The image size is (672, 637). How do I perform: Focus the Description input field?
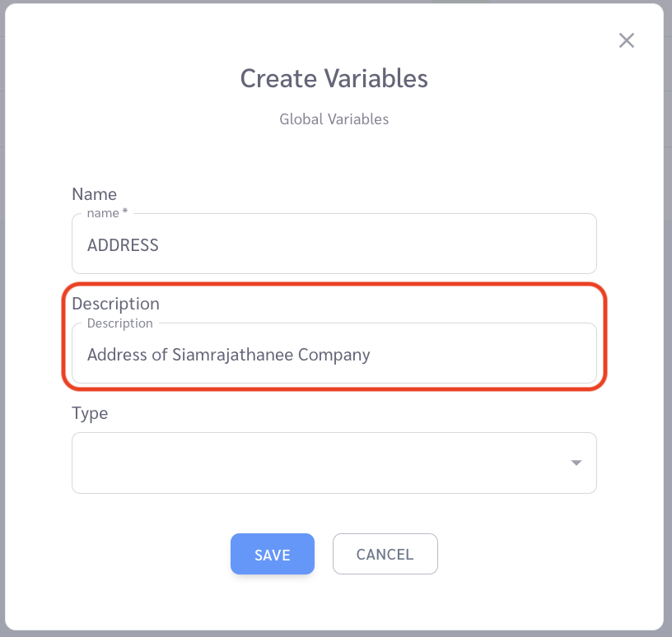[x=334, y=353]
